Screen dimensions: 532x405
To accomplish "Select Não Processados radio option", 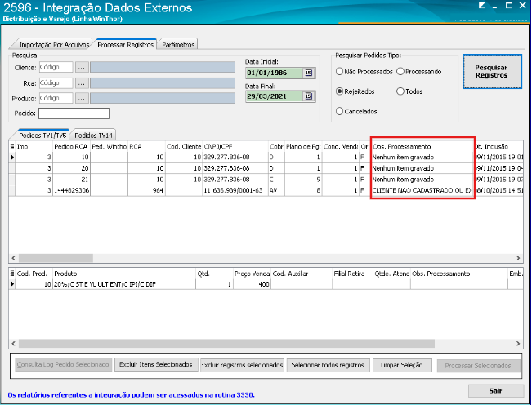I will coord(339,72).
